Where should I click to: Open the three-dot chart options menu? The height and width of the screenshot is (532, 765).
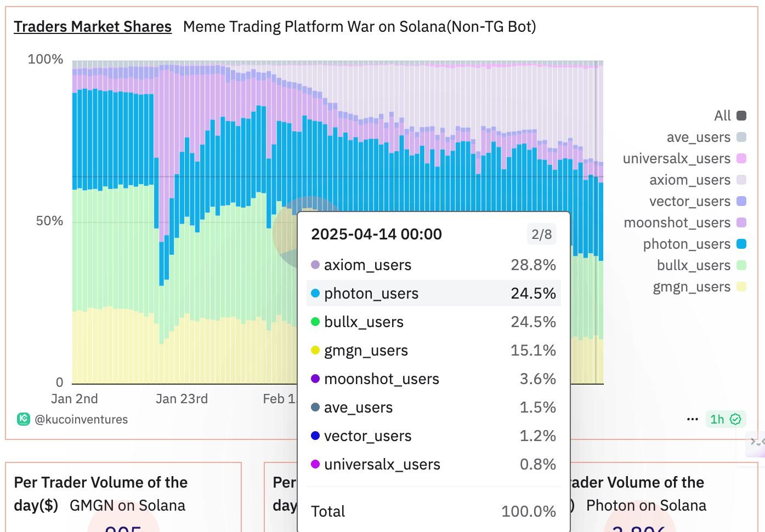point(693,419)
